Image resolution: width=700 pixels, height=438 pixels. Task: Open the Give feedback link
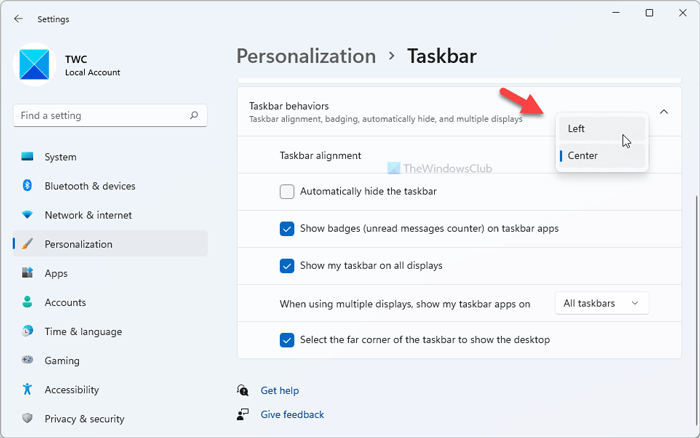point(291,414)
